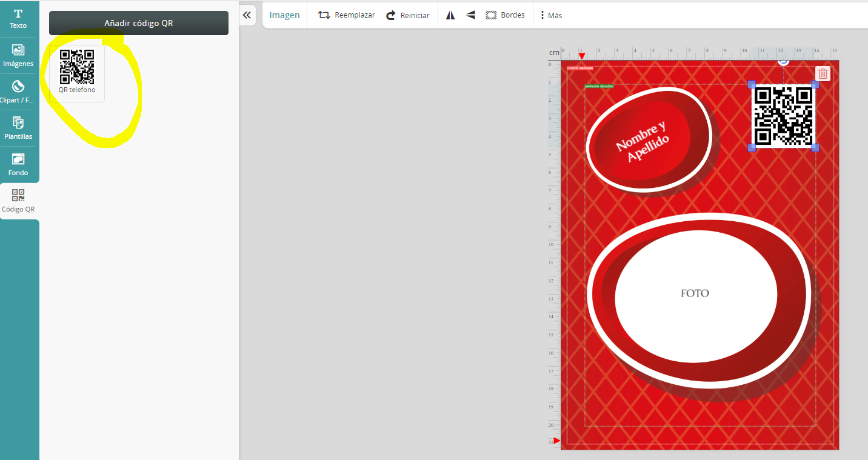Screen dimensions: 868x460
Task: Flip image horizontally with mirror icon
Action: click(x=450, y=15)
